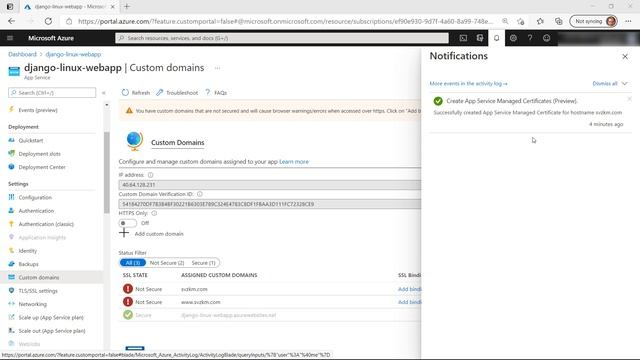Image resolution: width=640 pixels, height=360 pixels.
Task: Open the Azure portal hamburger menu
Action: tap(10, 38)
